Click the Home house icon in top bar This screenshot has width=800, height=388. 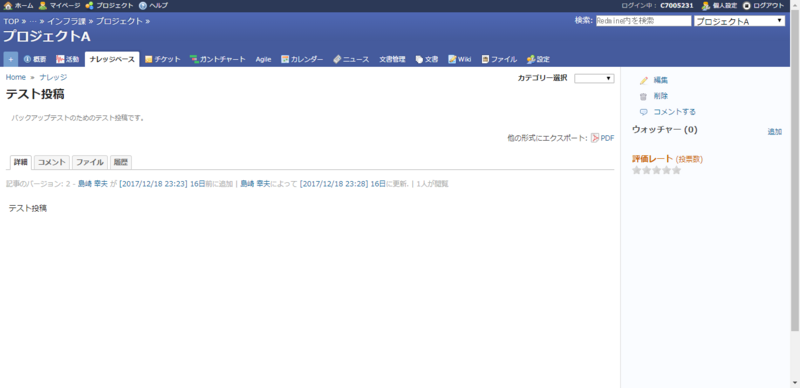tap(8, 6)
